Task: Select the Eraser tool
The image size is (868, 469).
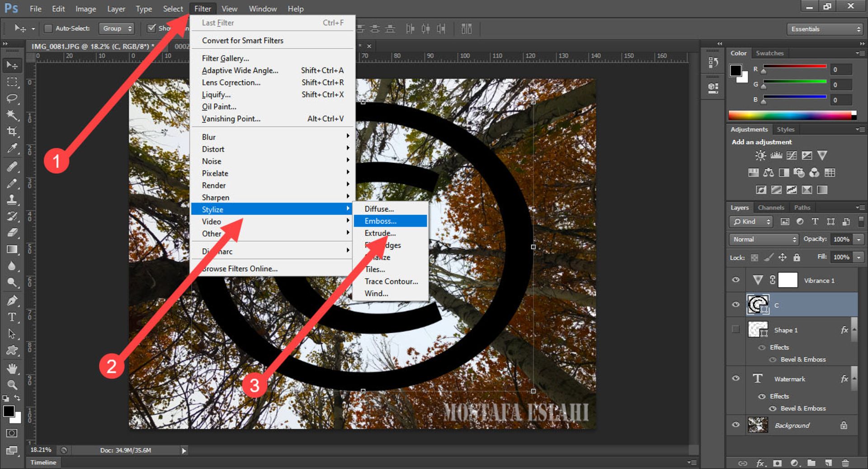Action: [12, 233]
